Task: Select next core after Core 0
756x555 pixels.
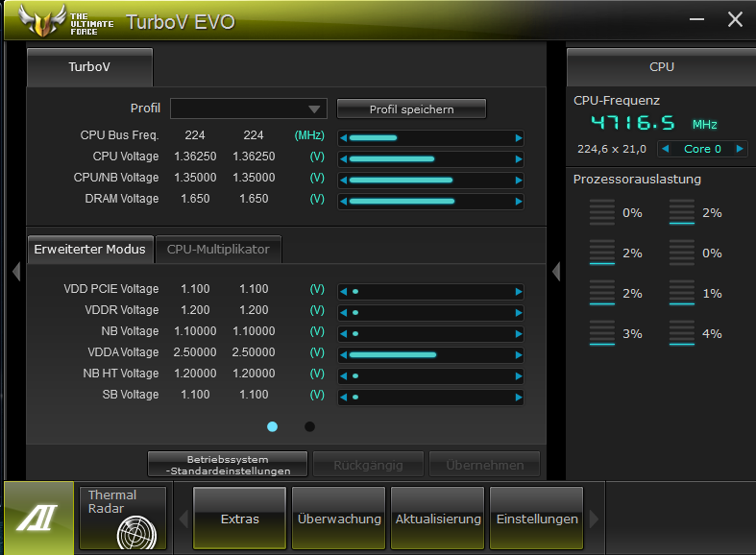Action: point(740,149)
